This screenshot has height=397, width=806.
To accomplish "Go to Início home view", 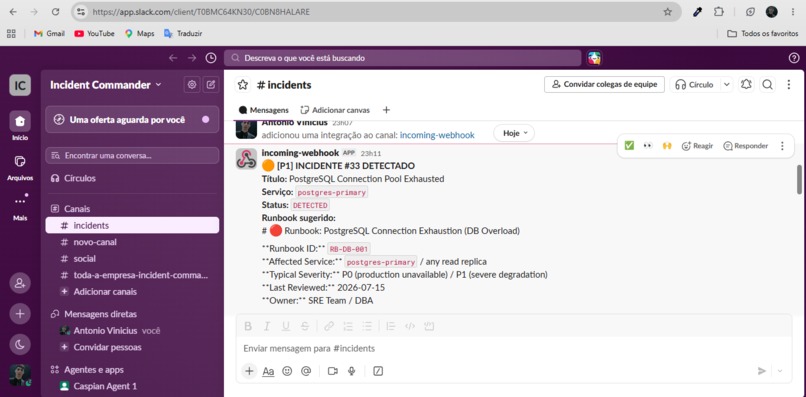I will point(20,126).
